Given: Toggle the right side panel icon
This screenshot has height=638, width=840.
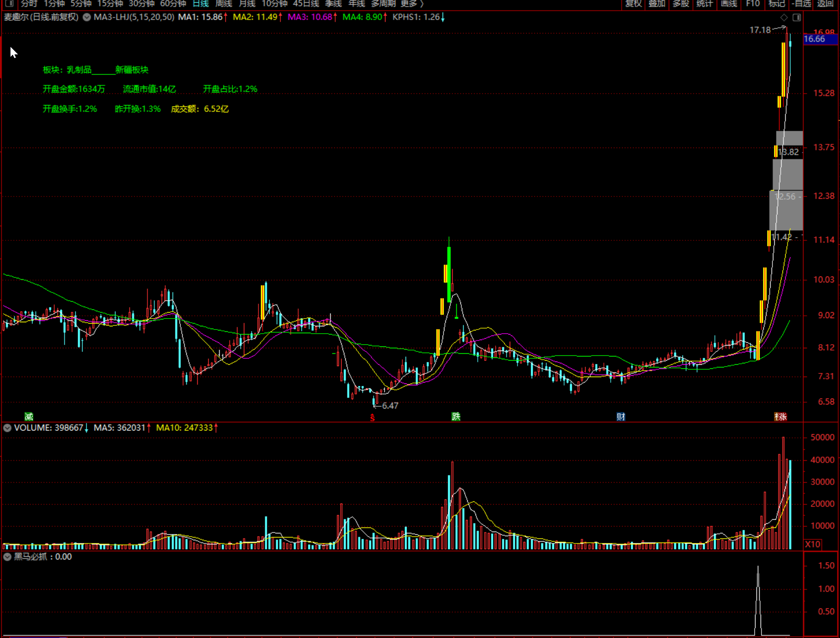Looking at the screenshot, I should [797, 17].
